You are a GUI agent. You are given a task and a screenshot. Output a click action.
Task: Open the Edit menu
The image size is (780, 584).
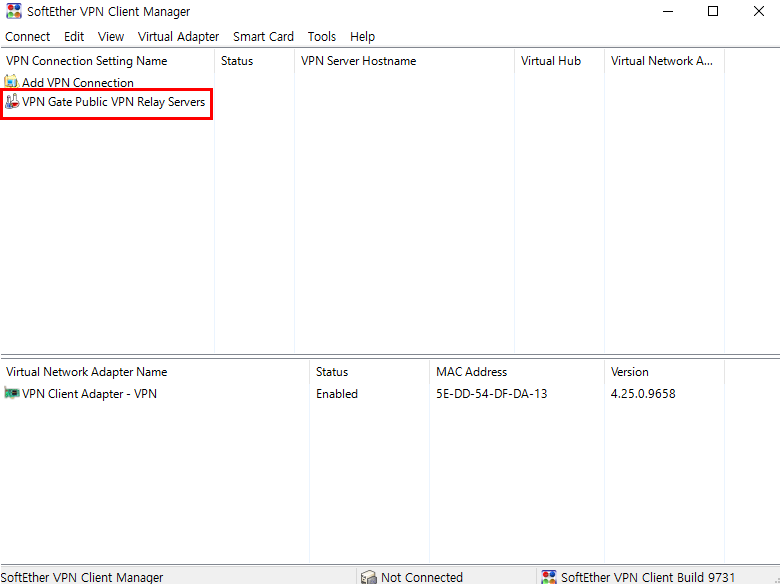(x=74, y=37)
